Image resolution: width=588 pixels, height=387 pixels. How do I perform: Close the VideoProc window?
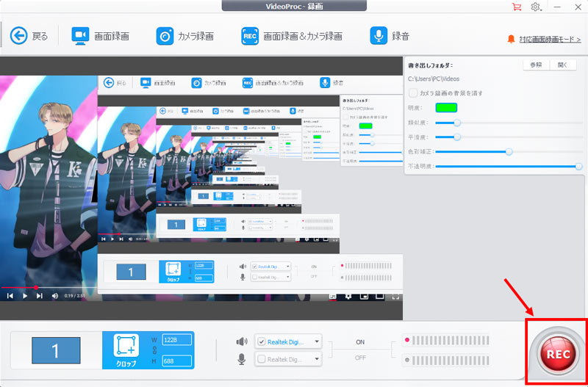coord(578,7)
